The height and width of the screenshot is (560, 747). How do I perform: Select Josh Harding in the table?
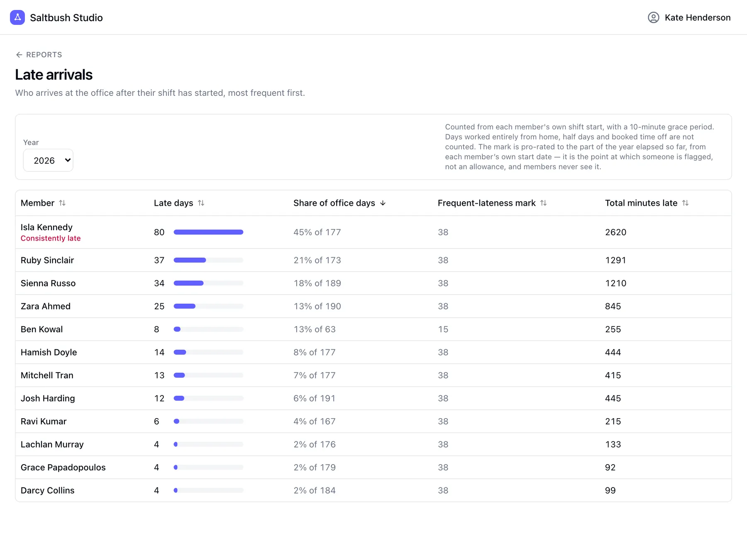tap(48, 398)
